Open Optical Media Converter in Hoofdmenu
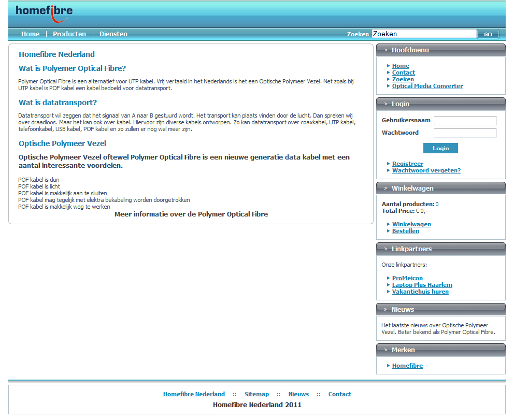514x420 pixels. click(x=427, y=86)
